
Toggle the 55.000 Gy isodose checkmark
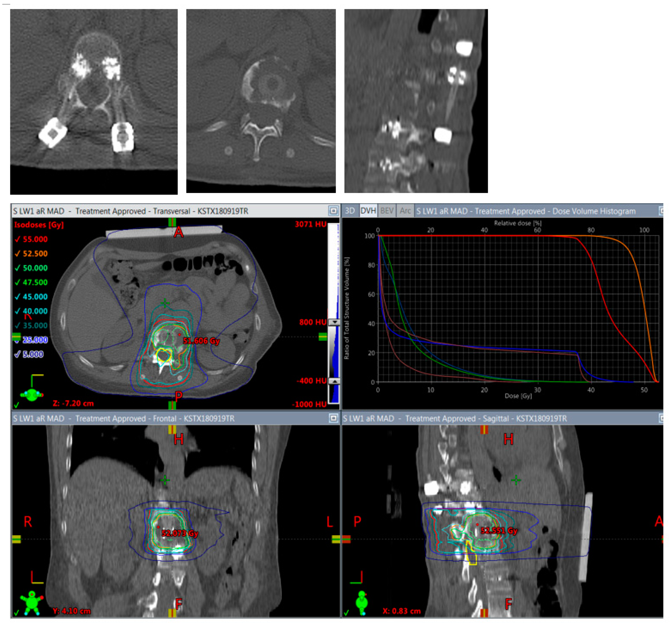coord(18,239)
